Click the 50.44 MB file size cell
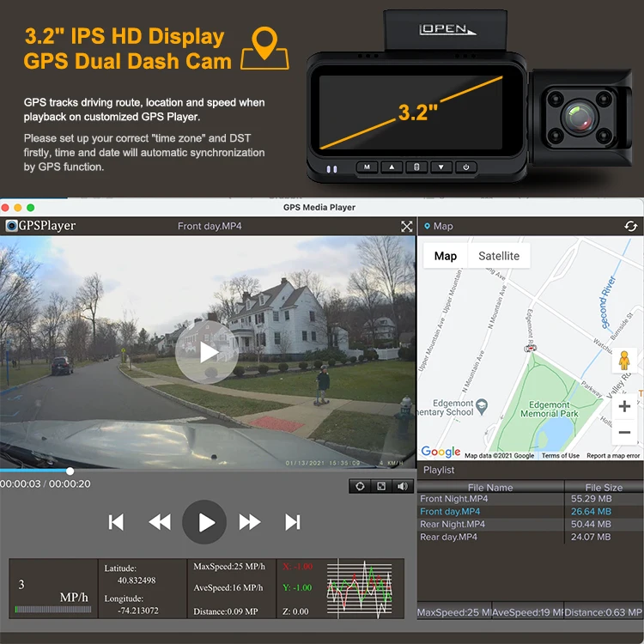 tap(591, 524)
